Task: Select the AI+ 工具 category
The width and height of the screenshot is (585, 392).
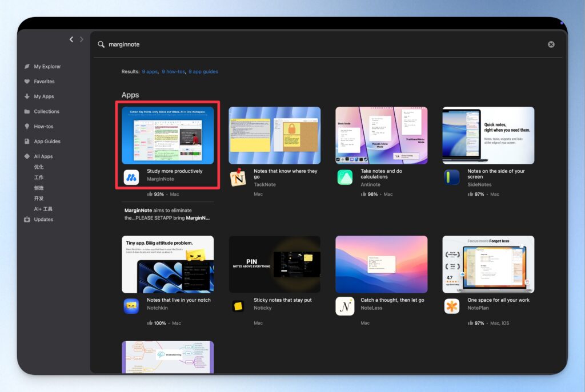Action: 43,209
